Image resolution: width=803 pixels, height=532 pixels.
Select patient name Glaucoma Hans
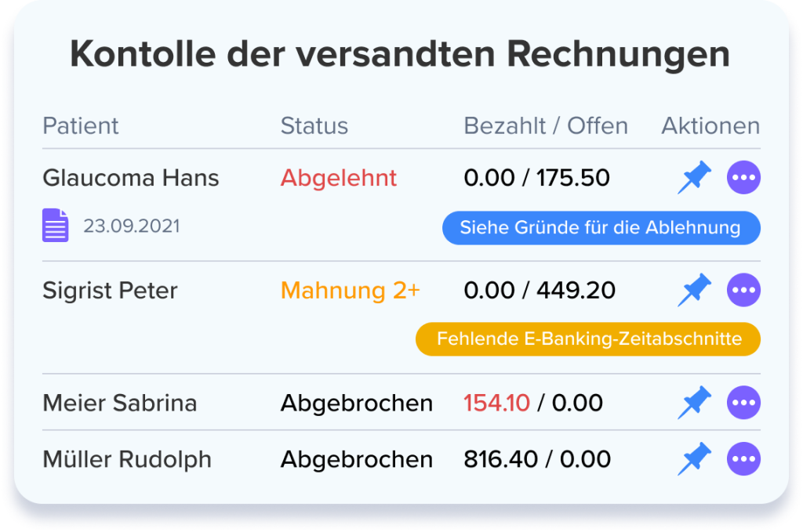pos(131,179)
